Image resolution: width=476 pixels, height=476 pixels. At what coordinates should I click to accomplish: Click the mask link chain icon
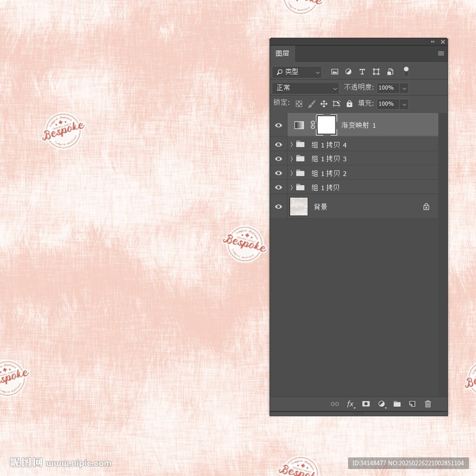[313, 125]
